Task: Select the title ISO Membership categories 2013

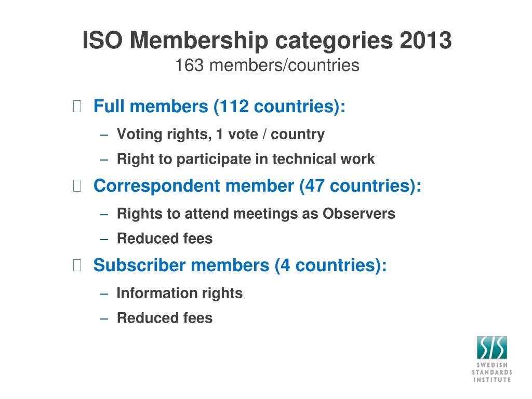Action: click(267, 41)
